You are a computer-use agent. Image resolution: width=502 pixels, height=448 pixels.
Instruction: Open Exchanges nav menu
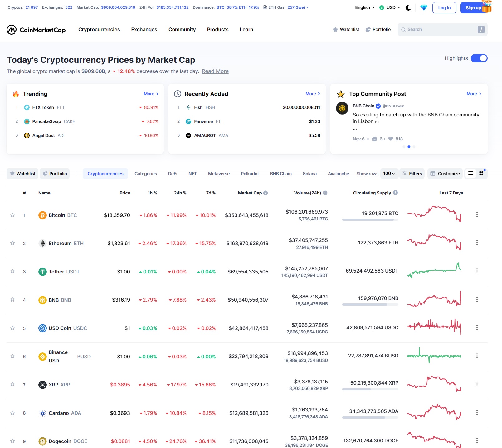[144, 29]
